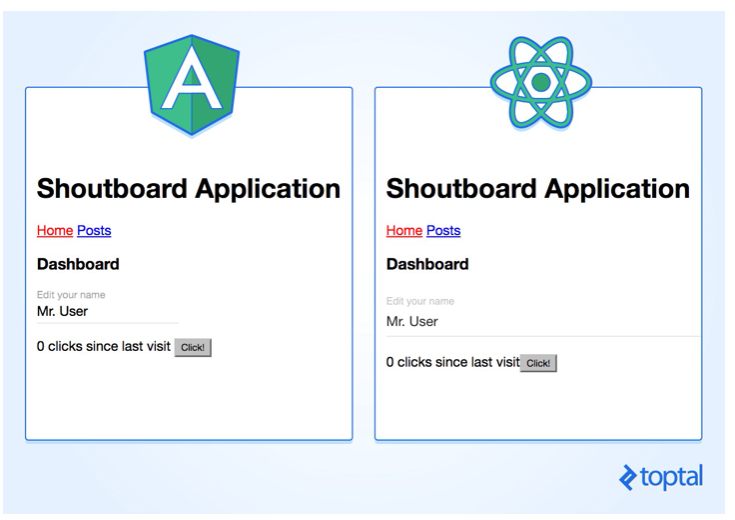Focus the Mr. User name field in Angular panel
735x520 pixels.
[107, 312]
